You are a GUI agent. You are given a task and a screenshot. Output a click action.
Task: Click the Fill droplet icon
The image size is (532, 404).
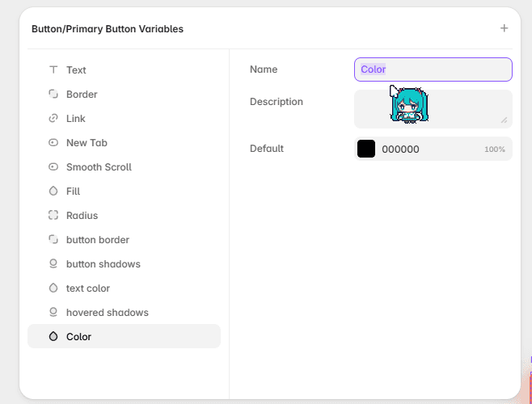coord(53,191)
